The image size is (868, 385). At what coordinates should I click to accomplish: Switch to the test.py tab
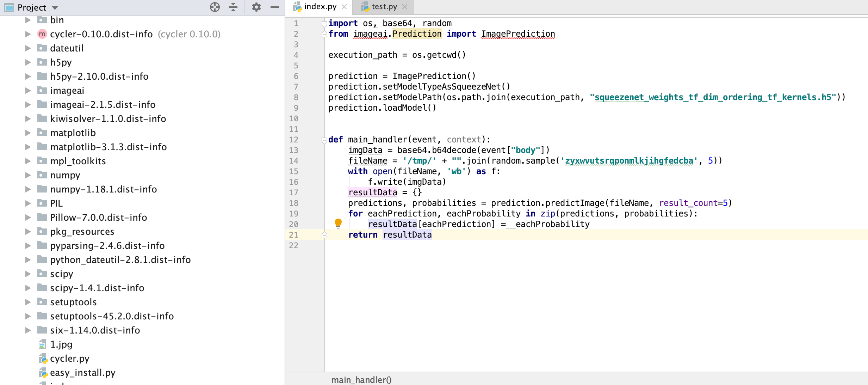(384, 7)
